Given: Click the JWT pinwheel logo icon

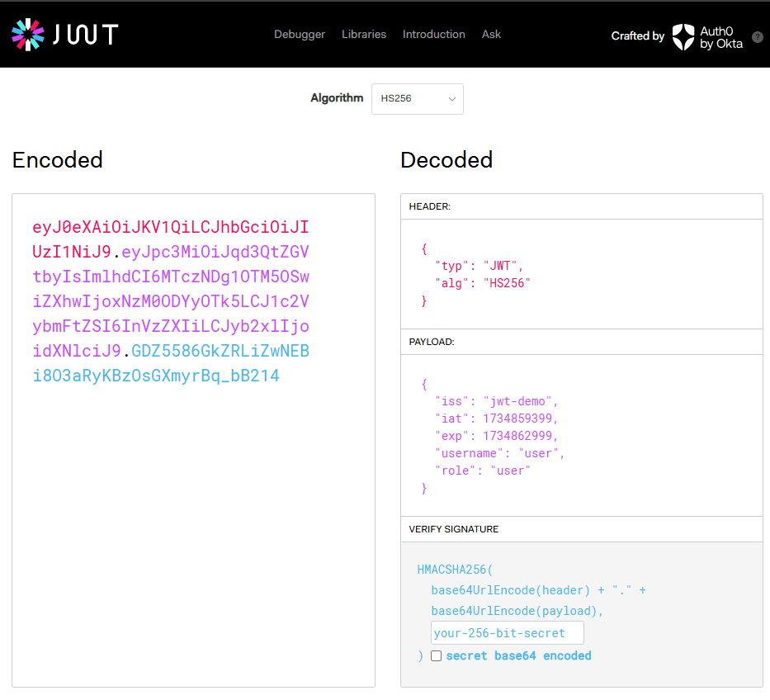Looking at the screenshot, I should pyautogui.click(x=28, y=35).
